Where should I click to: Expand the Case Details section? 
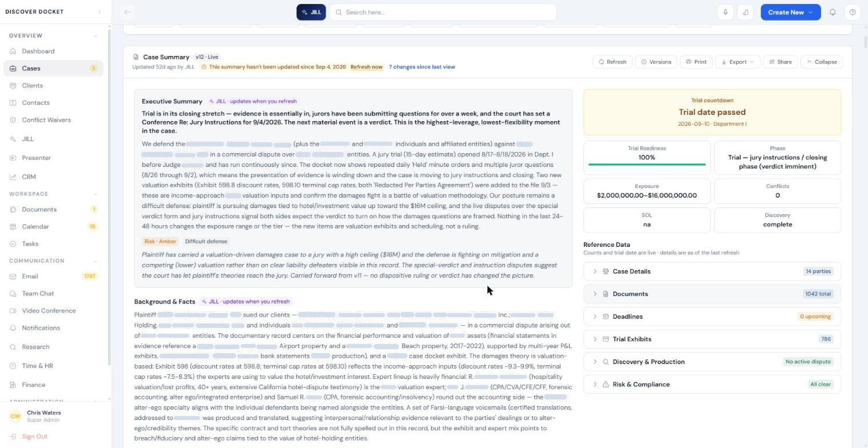[712, 271]
